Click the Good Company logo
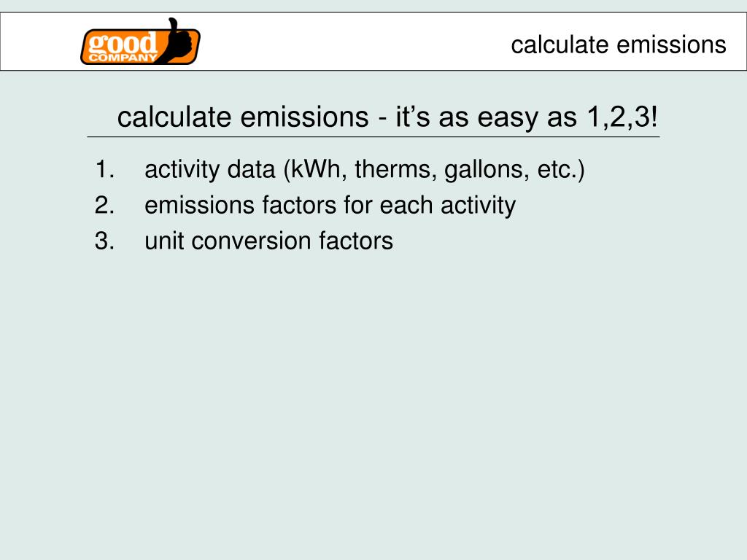This screenshot has height=560, width=747. [x=141, y=42]
